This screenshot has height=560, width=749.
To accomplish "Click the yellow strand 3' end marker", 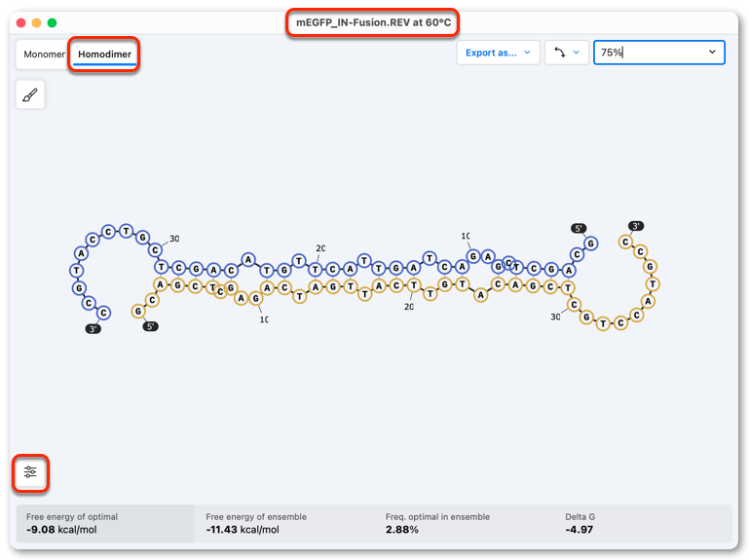I will click(x=636, y=226).
